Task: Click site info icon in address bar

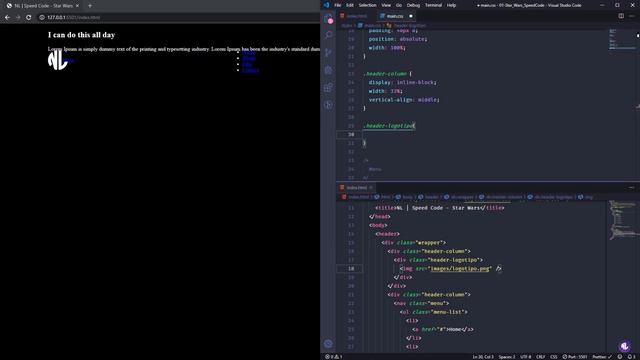Action: [x=42, y=18]
